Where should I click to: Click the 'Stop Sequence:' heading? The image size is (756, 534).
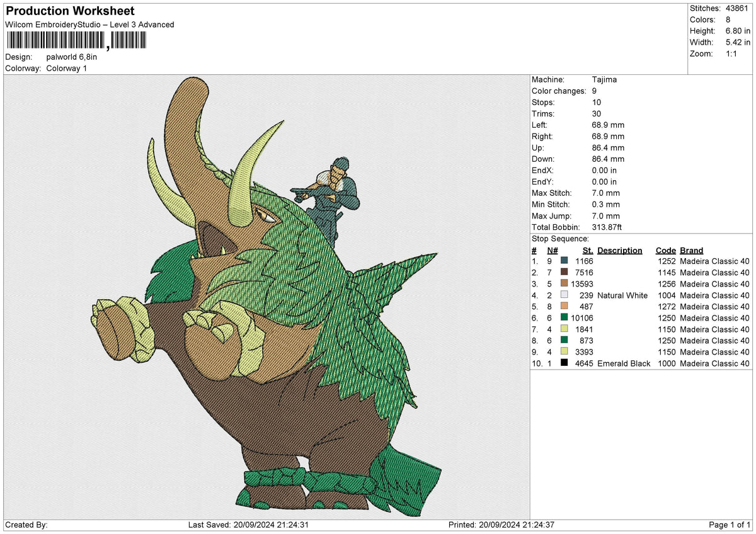click(561, 239)
